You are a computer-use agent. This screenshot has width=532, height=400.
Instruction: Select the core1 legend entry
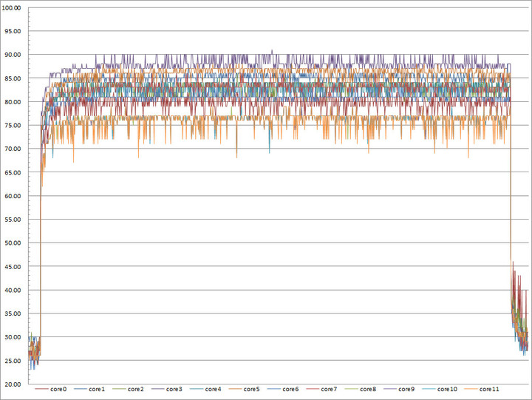pyautogui.click(x=89, y=389)
